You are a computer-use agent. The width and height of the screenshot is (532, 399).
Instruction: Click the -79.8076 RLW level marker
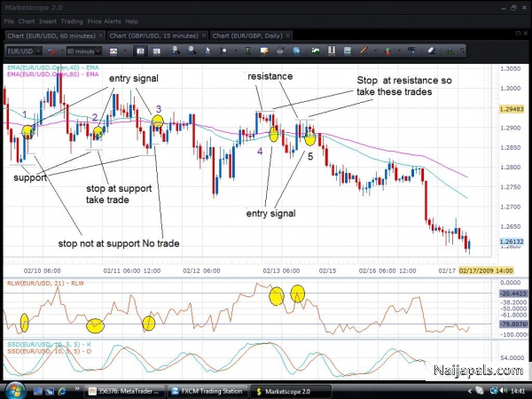(514, 325)
